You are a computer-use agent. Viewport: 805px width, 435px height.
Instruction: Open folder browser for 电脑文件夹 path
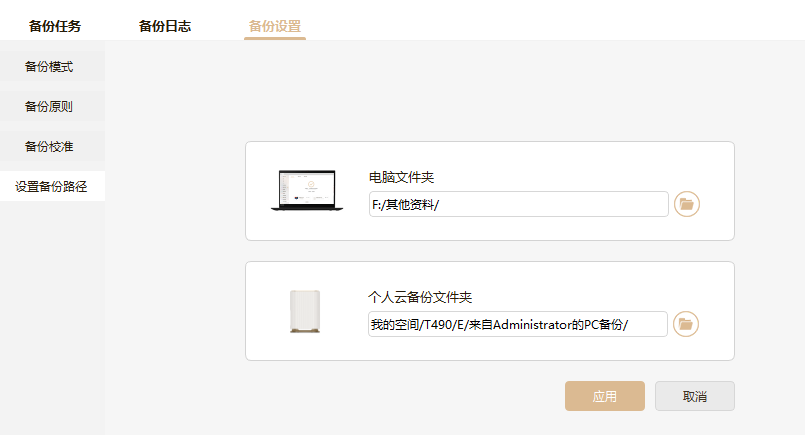pyautogui.click(x=686, y=204)
